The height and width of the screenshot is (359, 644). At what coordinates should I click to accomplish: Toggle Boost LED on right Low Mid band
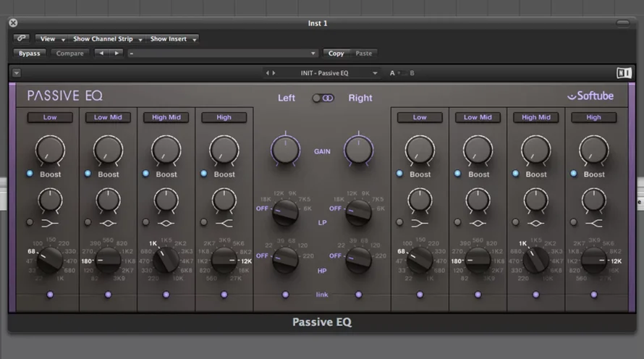[x=457, y=173]
